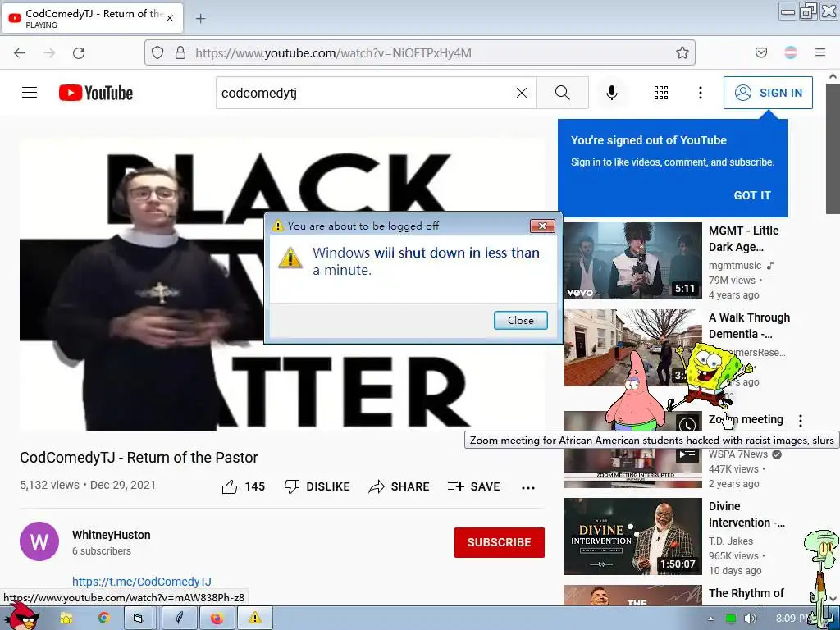
Task: Open the WhitneyHuston channel name
Action: (112, 535)
